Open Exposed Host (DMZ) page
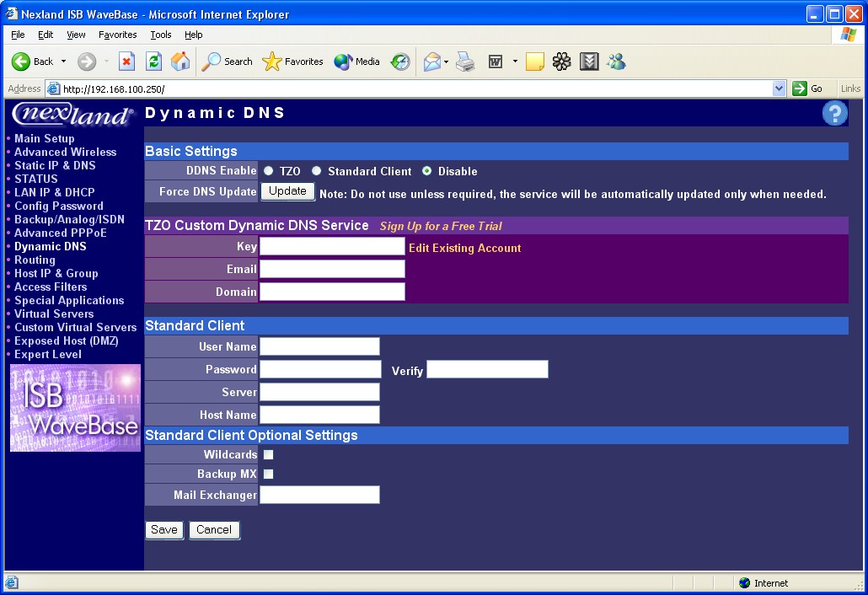Image resolution: width=868 pixels, height=595 pixels. click(x=67, y=341)
